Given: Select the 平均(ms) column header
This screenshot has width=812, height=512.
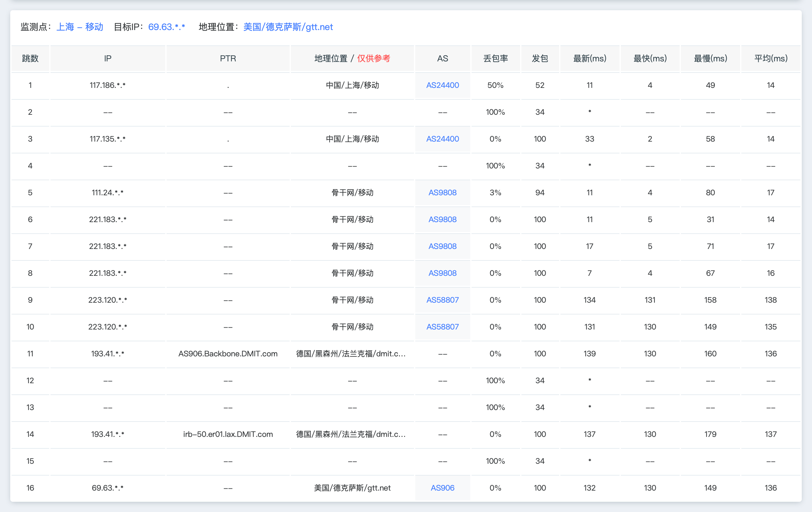Looking at the screenshot, I should (770, 58).
